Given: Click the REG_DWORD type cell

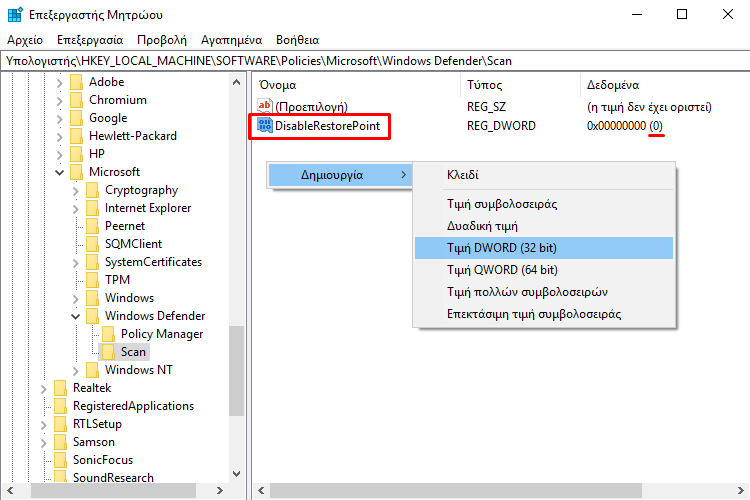Looking at the screenshot, I should pos(501,126).
